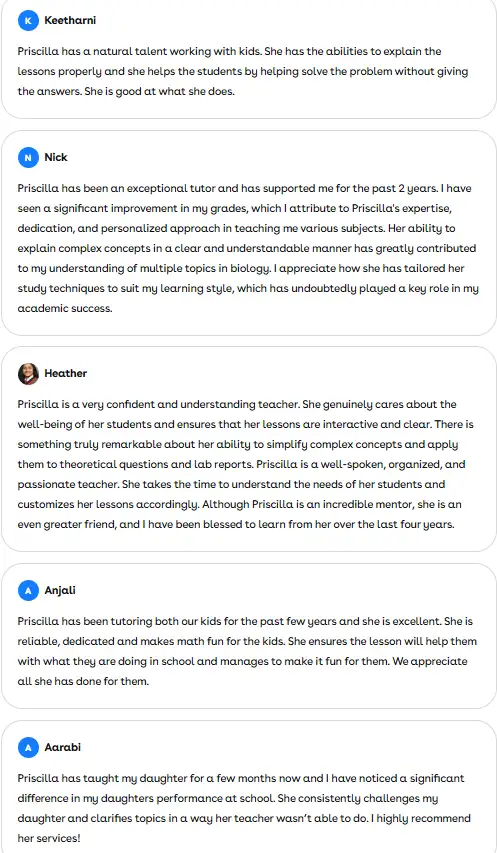
Task: Select the reviewer name Heather
Action: click(66, 374)
